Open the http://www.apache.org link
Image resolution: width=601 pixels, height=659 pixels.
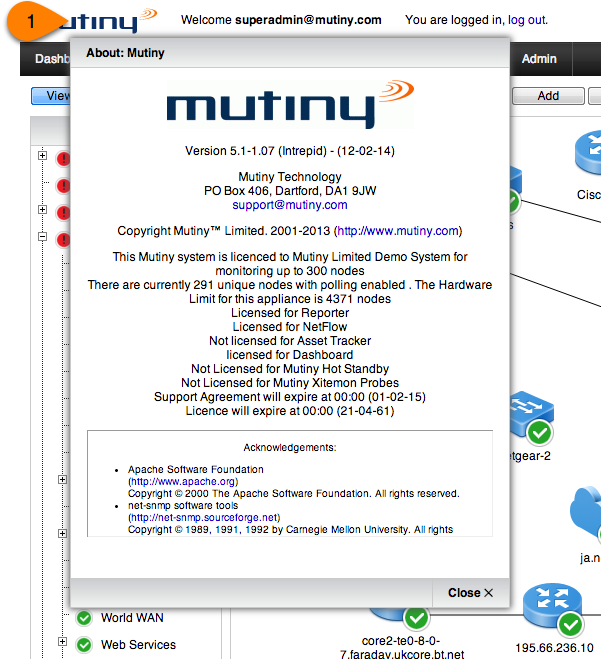point(183,482)
